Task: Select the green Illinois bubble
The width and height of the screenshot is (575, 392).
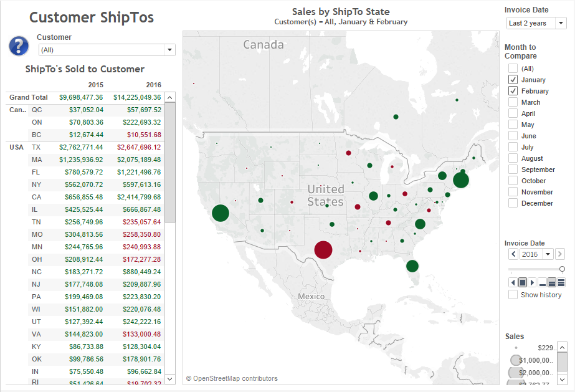Action: point(373,196)
